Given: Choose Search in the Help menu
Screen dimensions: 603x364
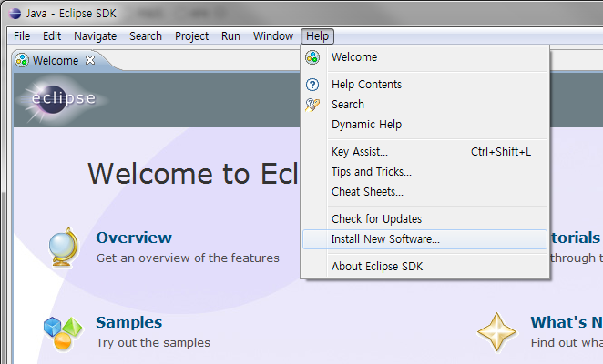Looking at the screenshot, I should click(424, 104).
